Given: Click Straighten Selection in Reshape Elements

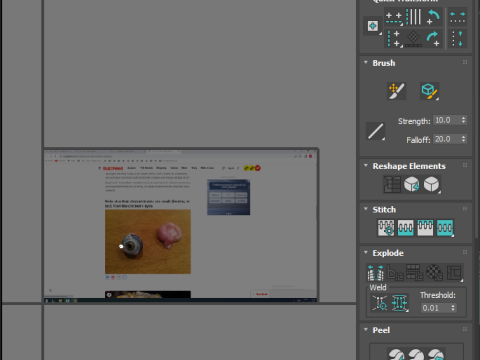Looking at the screenshot, I should (x=392, y=184).
